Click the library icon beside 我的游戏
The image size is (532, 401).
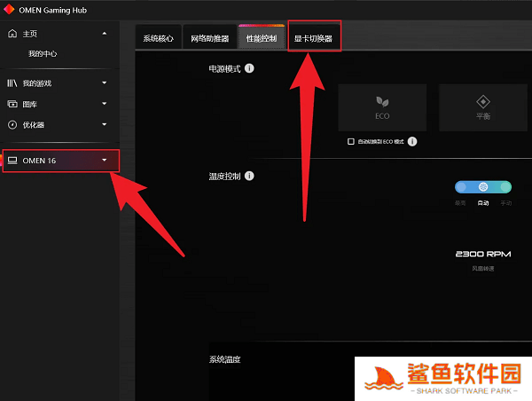[x=12, y=83]
